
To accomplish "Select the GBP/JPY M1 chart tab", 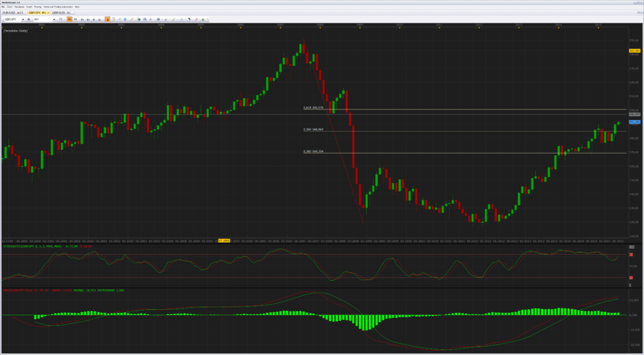I will (x=38, y=13).
